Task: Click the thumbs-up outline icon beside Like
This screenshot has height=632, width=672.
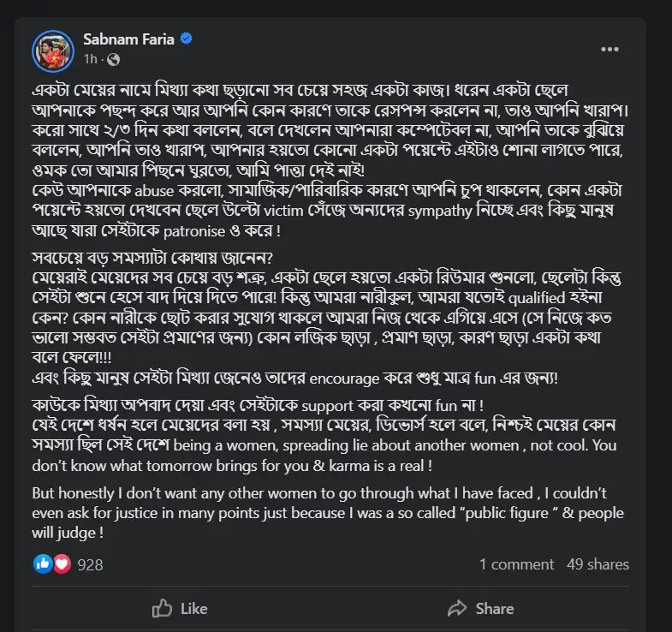Action: click(162, 608)
